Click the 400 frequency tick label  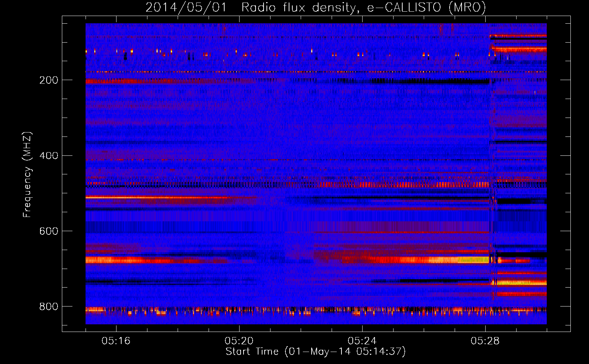49,156
